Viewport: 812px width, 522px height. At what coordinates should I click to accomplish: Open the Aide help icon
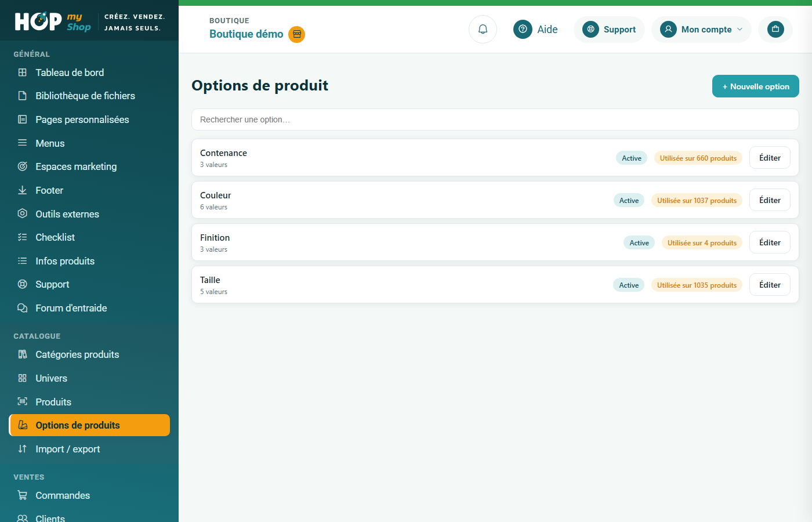(523, 29)
